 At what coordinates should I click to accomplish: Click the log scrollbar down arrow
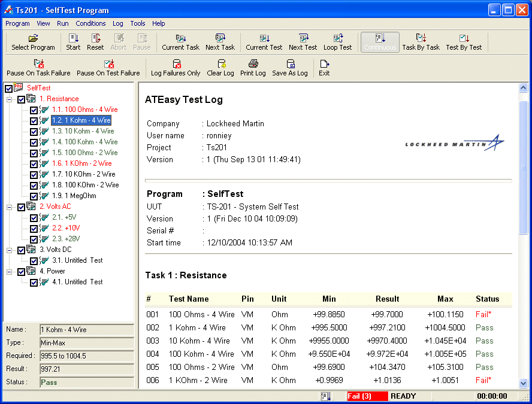(x=523, y=383)
